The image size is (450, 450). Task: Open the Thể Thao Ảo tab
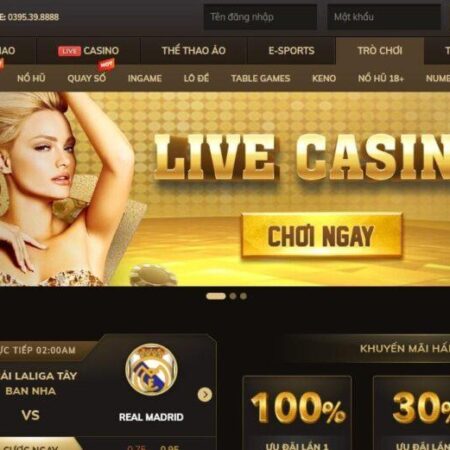coord(194,51)
